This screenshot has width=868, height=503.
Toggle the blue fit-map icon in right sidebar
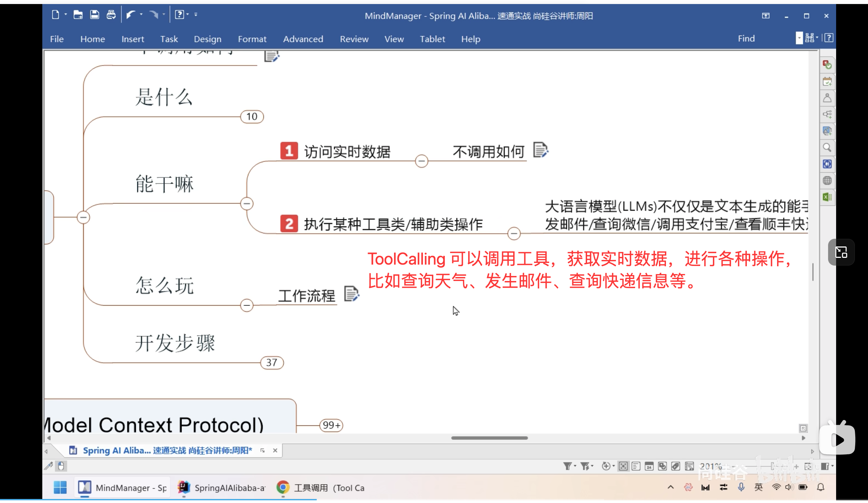click(x=827, y=164)
